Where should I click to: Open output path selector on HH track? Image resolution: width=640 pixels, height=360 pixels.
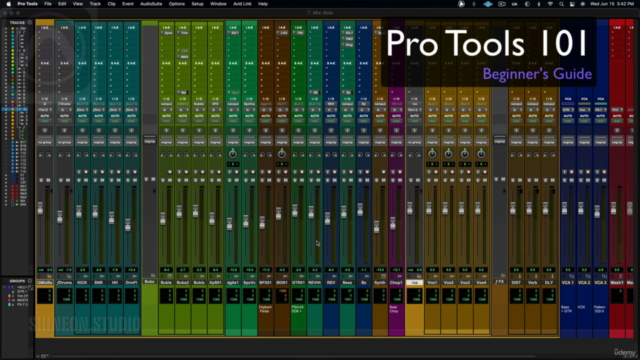pyautogui.click(x=115, y=110)
